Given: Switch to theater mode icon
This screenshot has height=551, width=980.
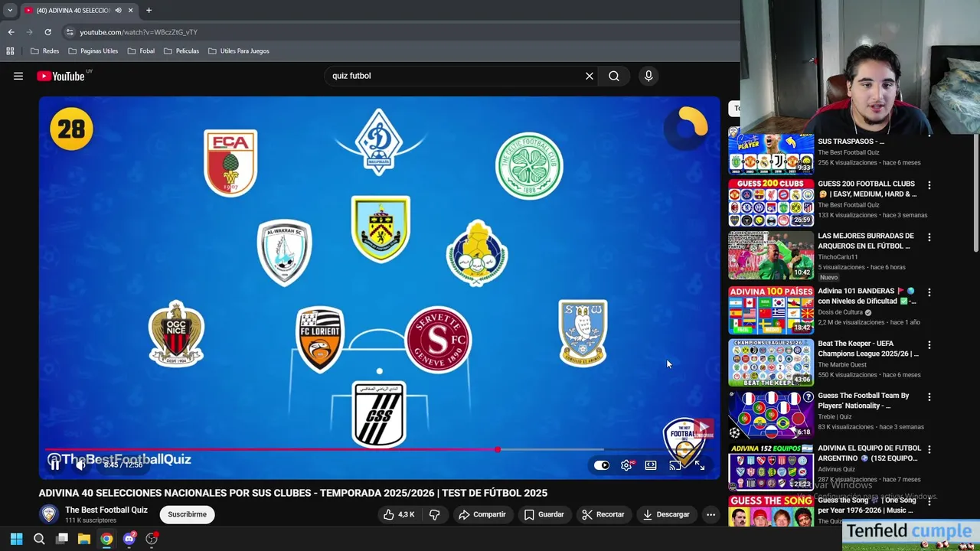Looking at the screenshot, I should [x=651, y=465].
